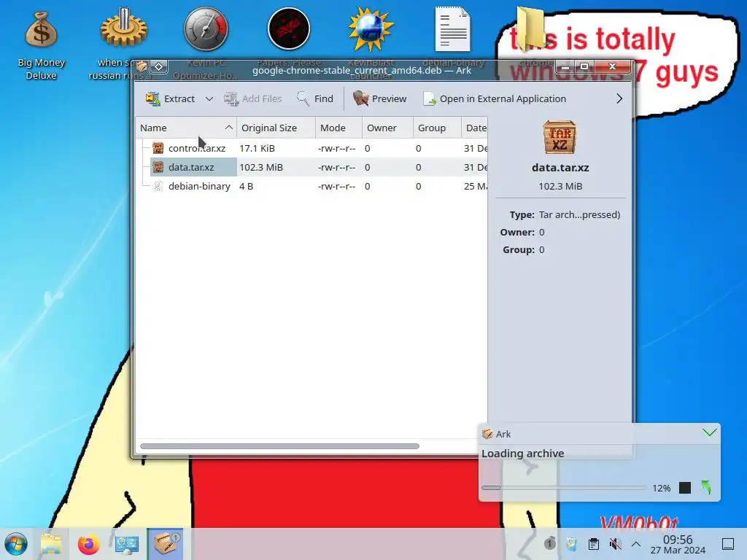Click the data.tar.xz title in info panel
The height and width of the screenshot is (560, 747).
click(560, 168)
